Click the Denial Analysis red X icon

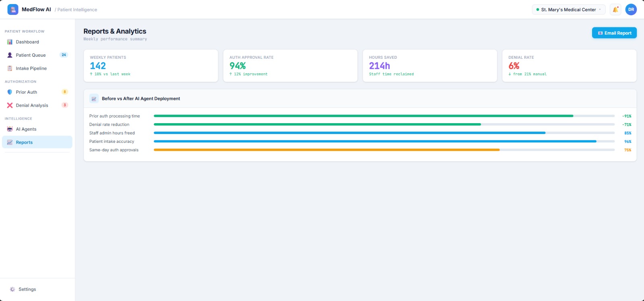pos(10,105)
